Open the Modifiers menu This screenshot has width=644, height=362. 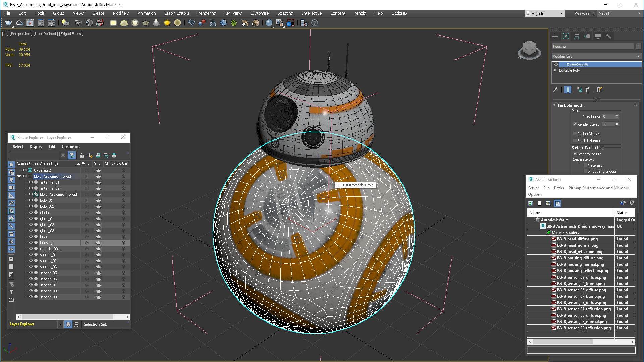[121, 13]
